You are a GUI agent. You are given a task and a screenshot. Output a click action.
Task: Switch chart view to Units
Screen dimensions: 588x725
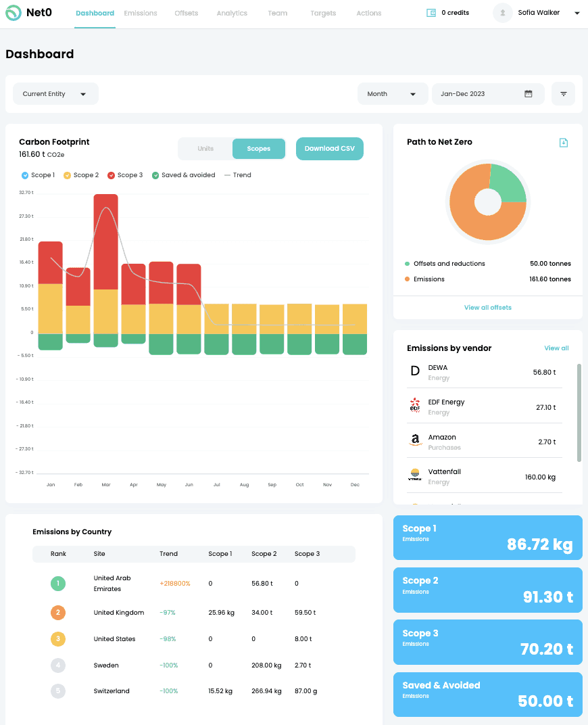tap(204, 147)
